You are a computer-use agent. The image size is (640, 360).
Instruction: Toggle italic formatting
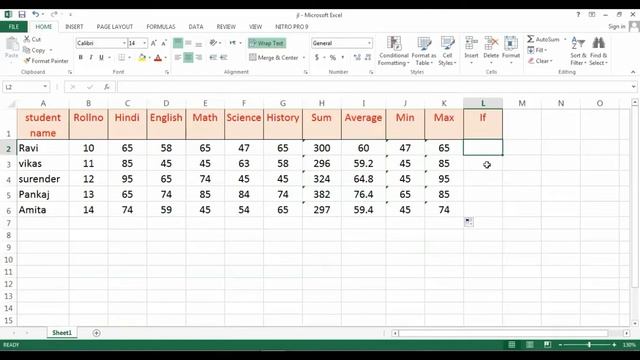click(91, 58)
